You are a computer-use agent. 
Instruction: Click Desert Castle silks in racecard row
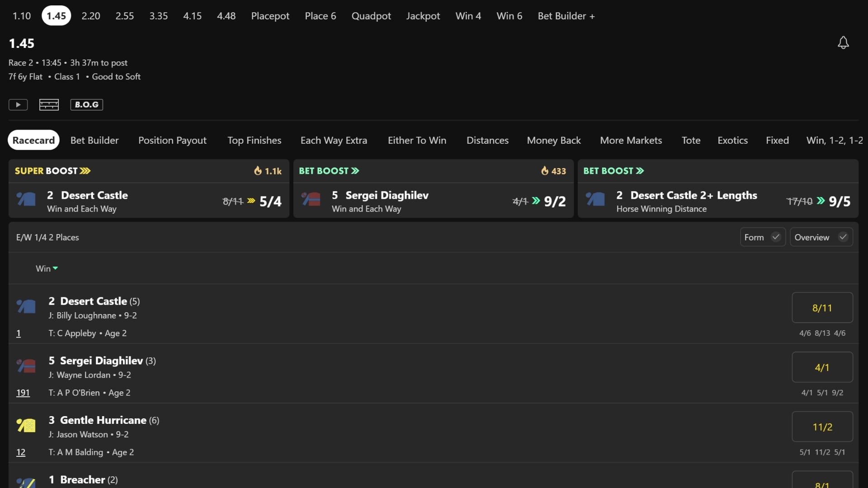[26, 306]
